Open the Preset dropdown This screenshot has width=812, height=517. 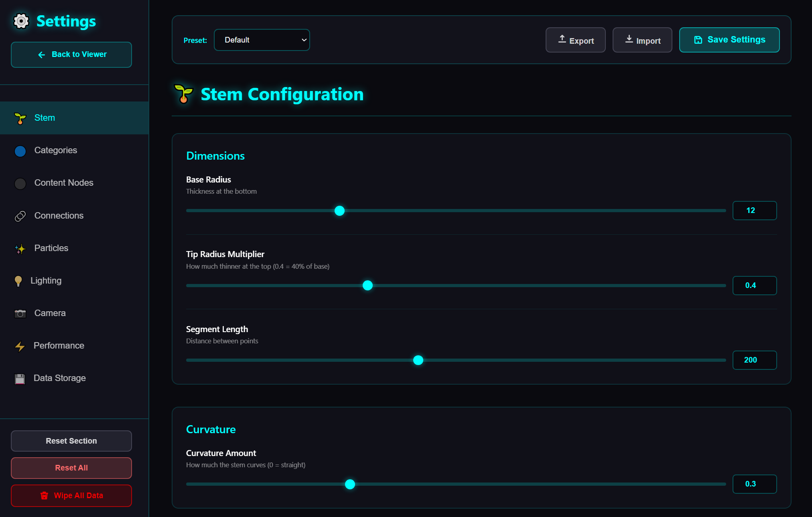click(262, 40)
